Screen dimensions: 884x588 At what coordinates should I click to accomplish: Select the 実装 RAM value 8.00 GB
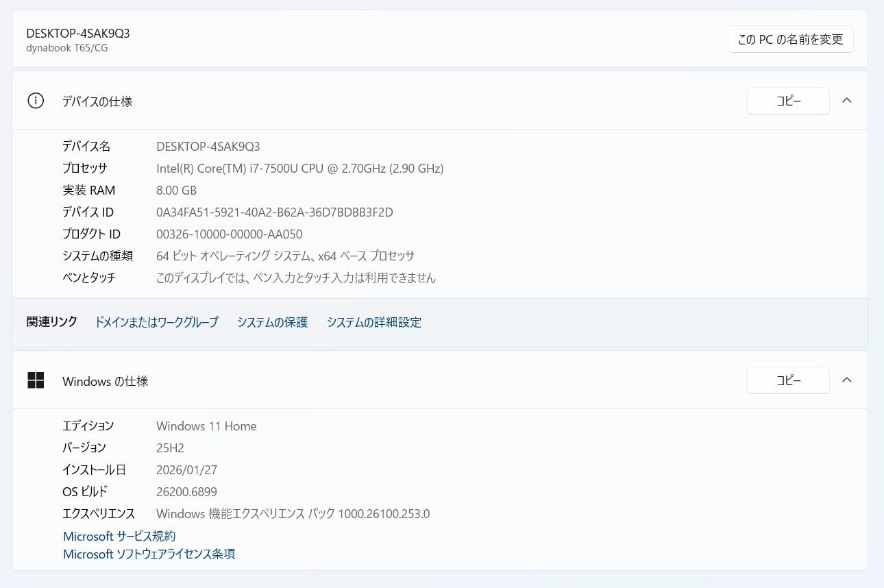tap(177, 191)
